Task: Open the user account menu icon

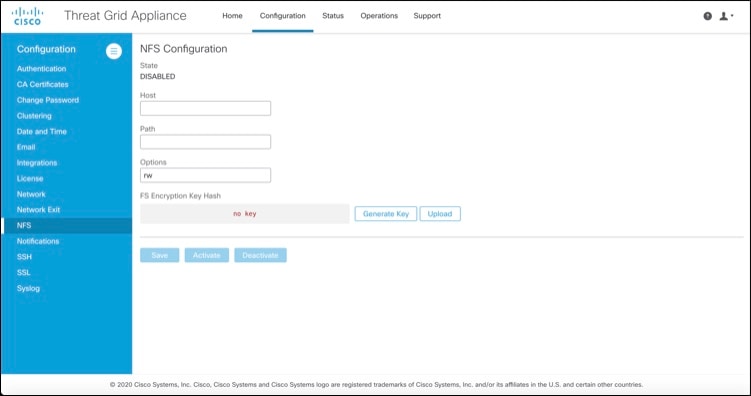Action: click(726, 16)
